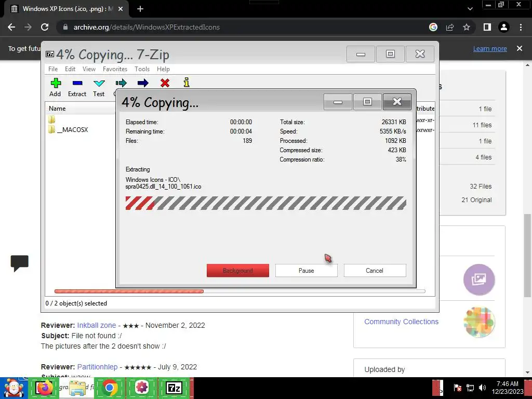The image size is (532, 399).
Task: Click the Info toolbar icon in 7-Zip
Action: pyautogui.click(x=187, y=83)
